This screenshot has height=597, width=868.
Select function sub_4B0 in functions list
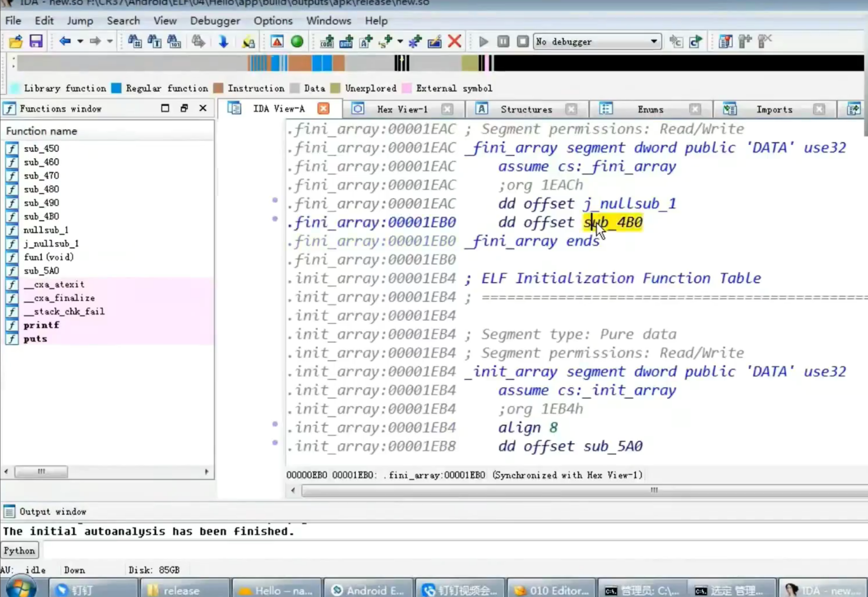click(x=41, y=216)
